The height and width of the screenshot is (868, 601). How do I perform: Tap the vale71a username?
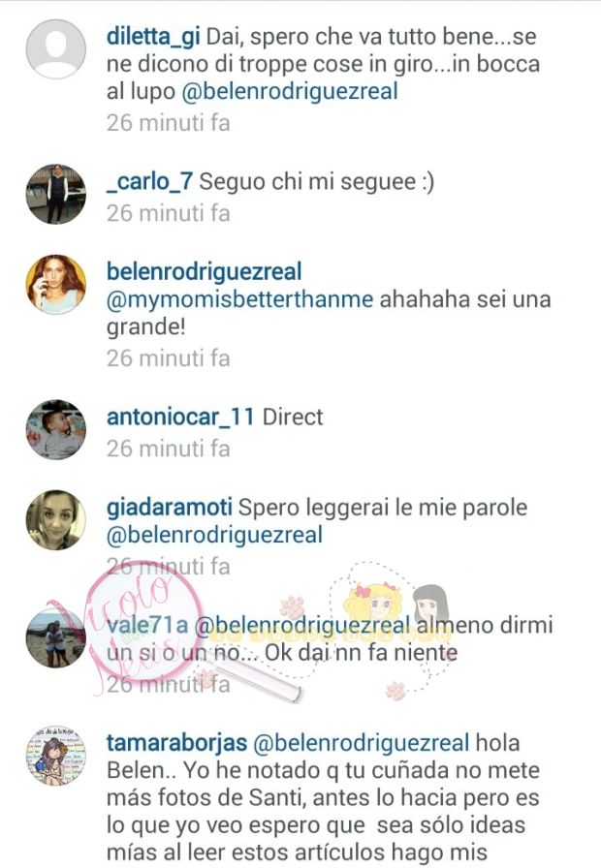(147, 625)
